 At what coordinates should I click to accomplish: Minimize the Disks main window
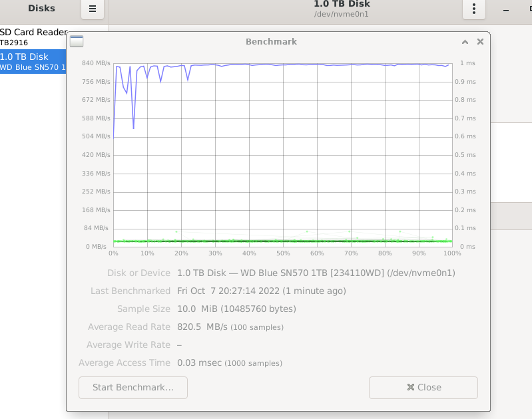pyautogui.click(x=506, y=9)
